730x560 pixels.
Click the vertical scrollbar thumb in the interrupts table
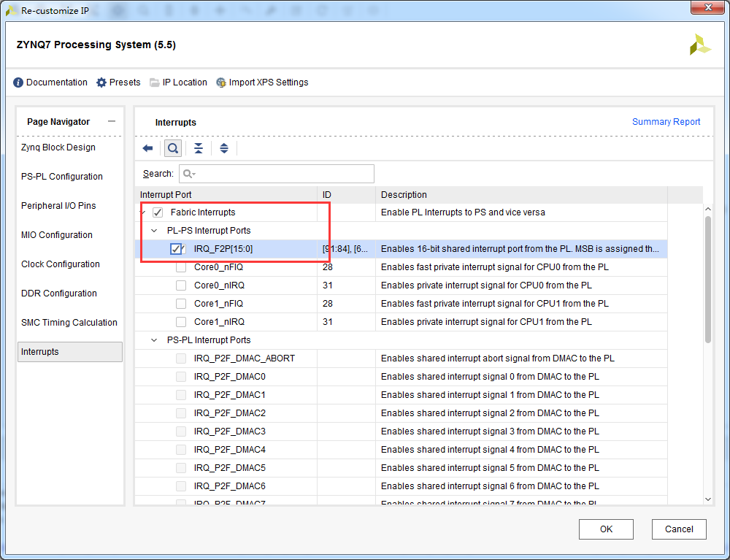pos(707,280)
